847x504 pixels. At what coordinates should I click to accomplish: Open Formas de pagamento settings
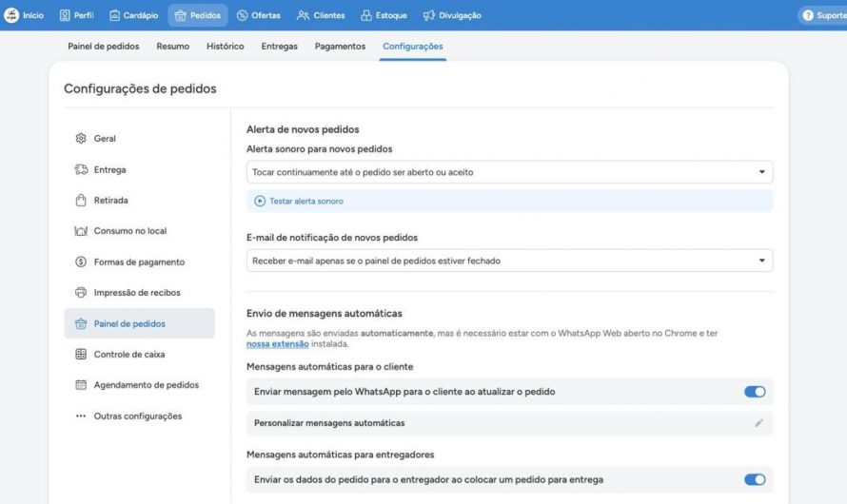(x=139, y=262)
